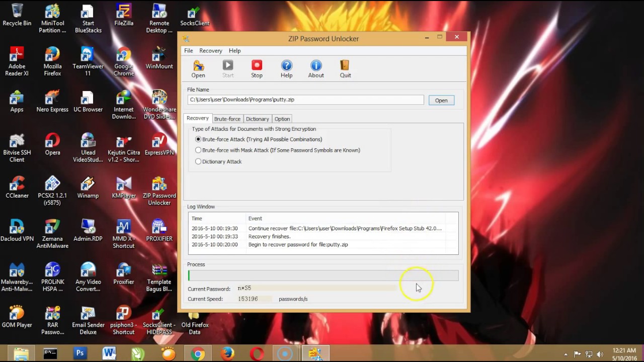The width and height of the screenshot is (644, 362).
Task: Click log entry 'Begin to recover password for file:putty.zip'
Action: 298,244
